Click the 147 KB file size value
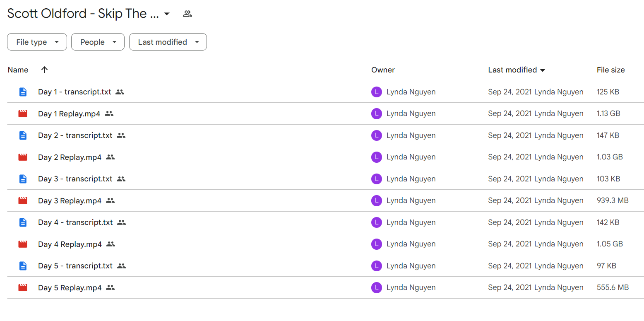Viewport: 644px width, 321px height. pyautogui.click(x=608, y=135)
